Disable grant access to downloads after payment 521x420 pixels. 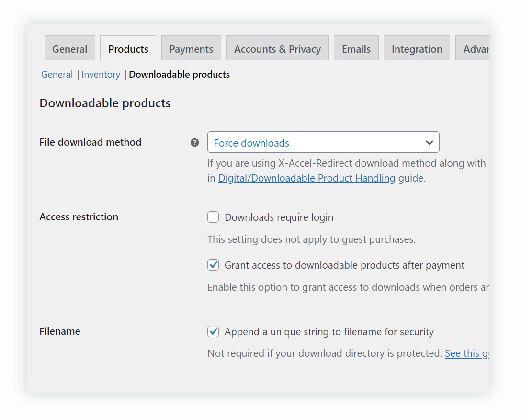coord(213,265)
